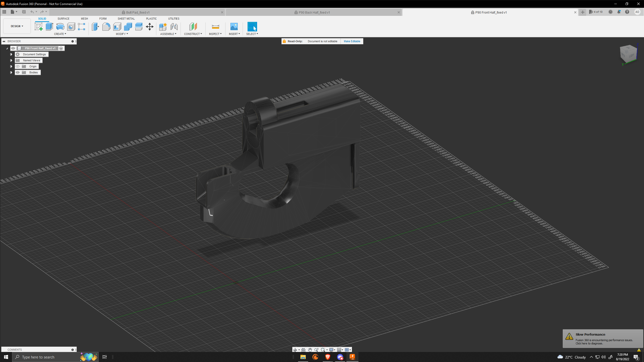Open the data panel grid icon
This screenshot has width=644, height=362.
4,12
